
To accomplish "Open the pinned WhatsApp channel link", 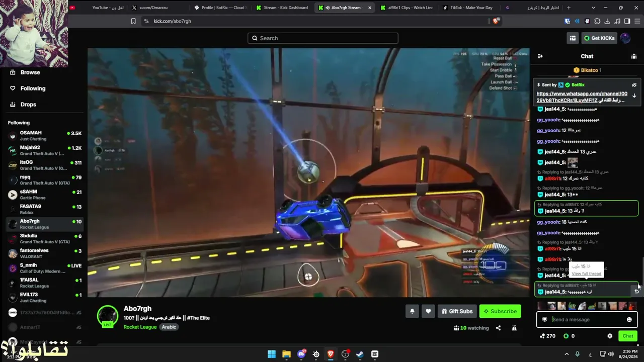I will (x=582, y=97).
